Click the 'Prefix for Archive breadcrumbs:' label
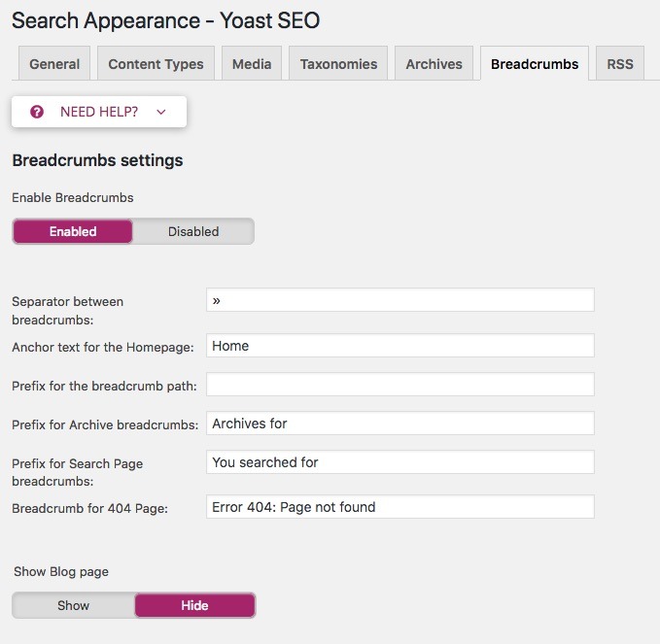 coord(105,424)
